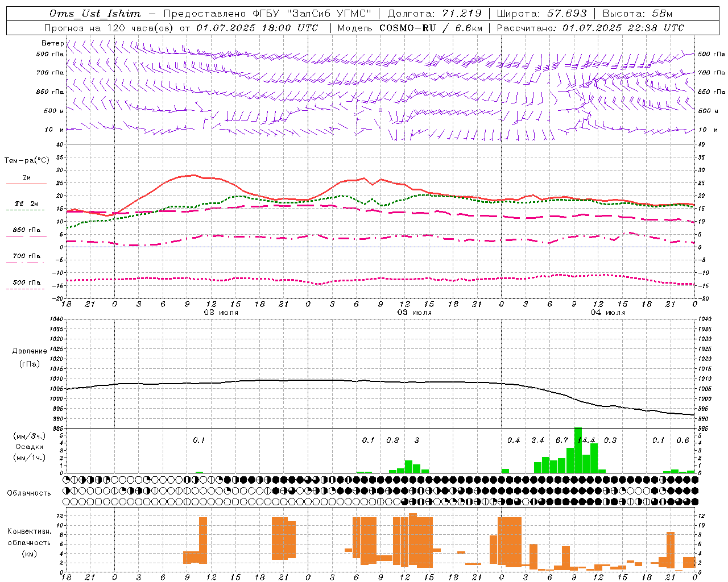Click the longitude value Долгота: 71.219
This screenshot has height=582, width=728.
(x=435, y=14)
